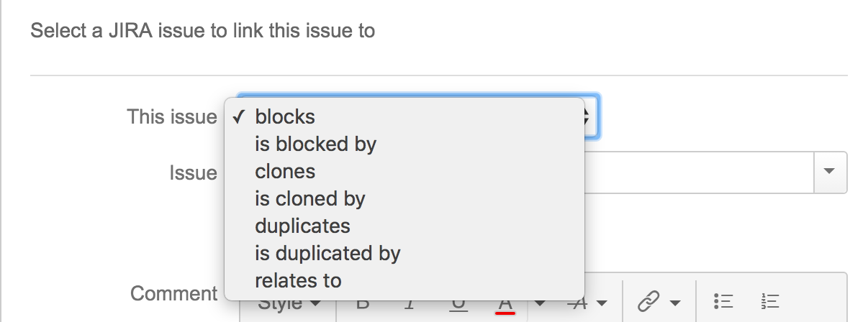Apply numbered list formatting

tap(770, 303)
